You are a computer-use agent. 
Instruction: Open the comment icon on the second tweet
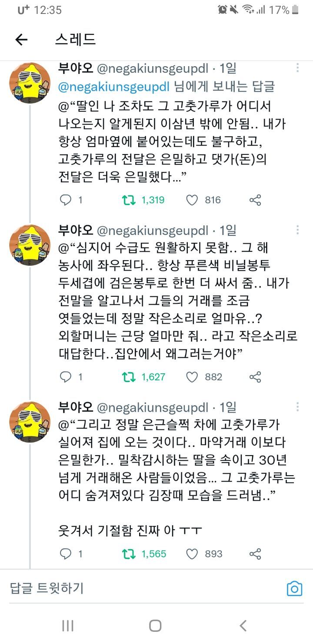pyautogui.click(x=65, y=377)
